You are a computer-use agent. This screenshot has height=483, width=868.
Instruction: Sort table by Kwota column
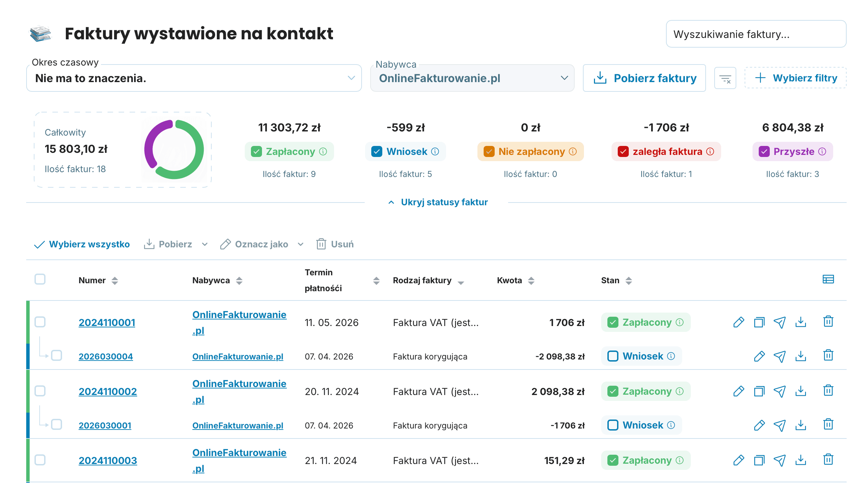point(531,280)
